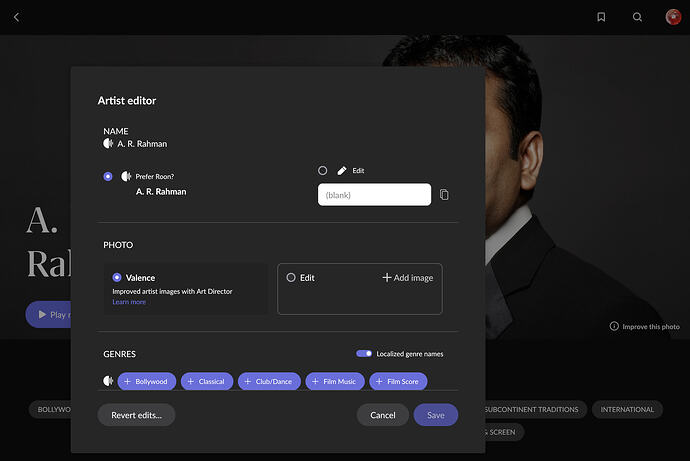Click the Roon logo beside the genre list
This screenshot has width=690, height=461.
click(108, 381)
